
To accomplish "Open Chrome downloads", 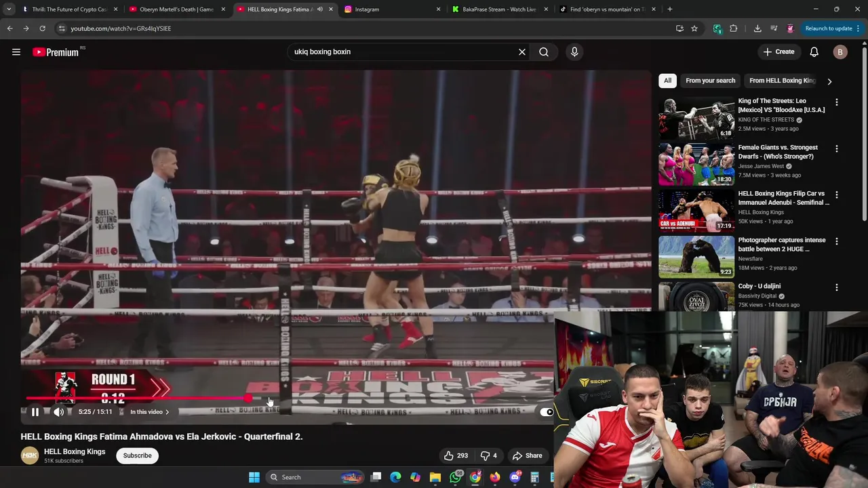I will (x=757, y=28).
